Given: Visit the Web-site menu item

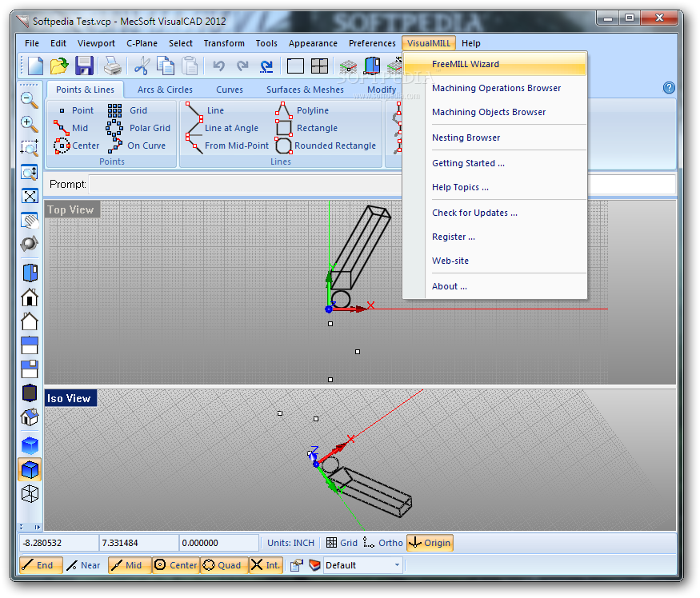Looking at the screenshot, I should click(494, 261).
